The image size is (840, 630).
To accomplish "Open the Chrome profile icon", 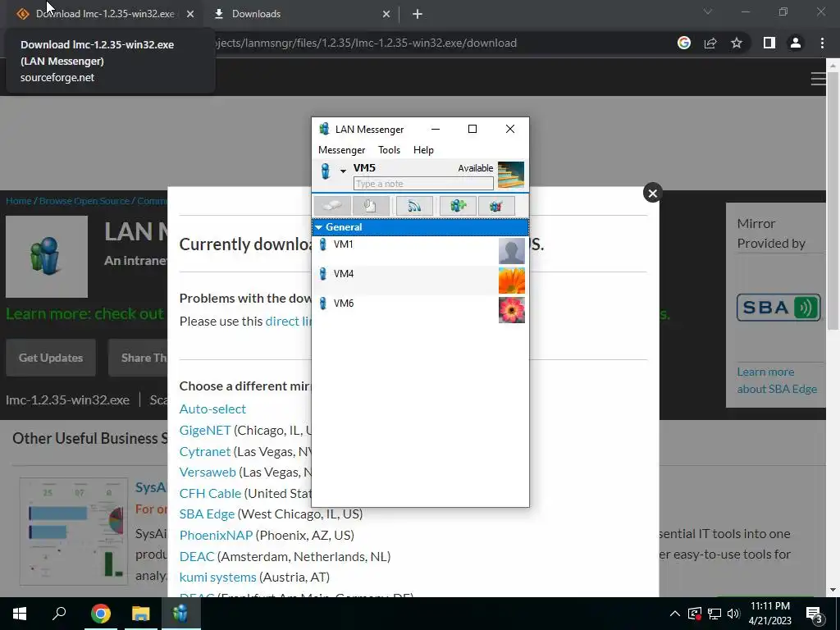I will 796,43.
